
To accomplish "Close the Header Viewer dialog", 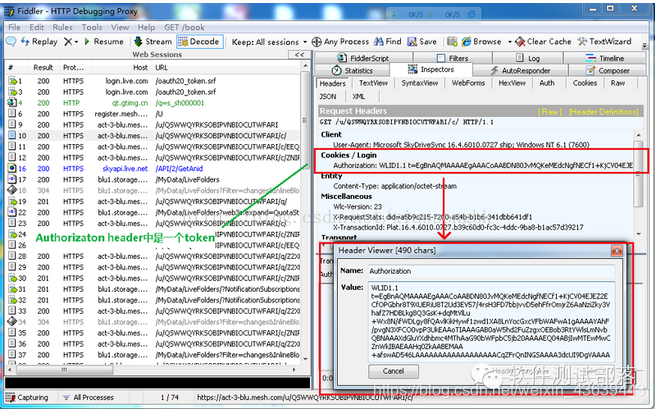I will click(617, 250).
